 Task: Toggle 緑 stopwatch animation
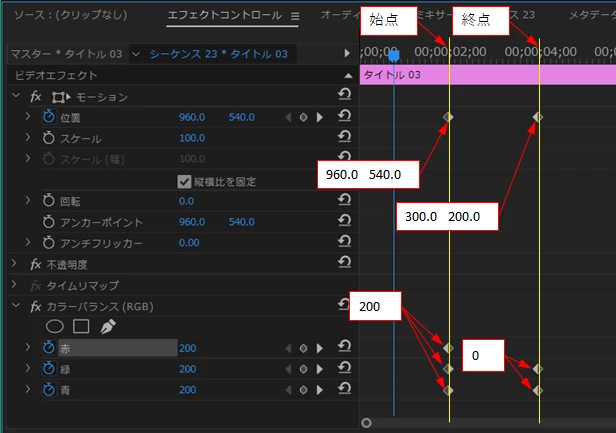tap(49, 369)
